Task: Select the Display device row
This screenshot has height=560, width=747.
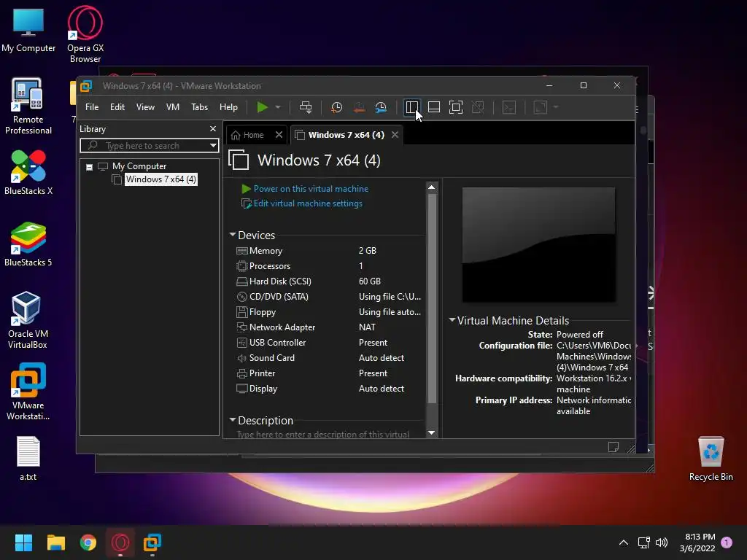Action: (x=328, y=389)
